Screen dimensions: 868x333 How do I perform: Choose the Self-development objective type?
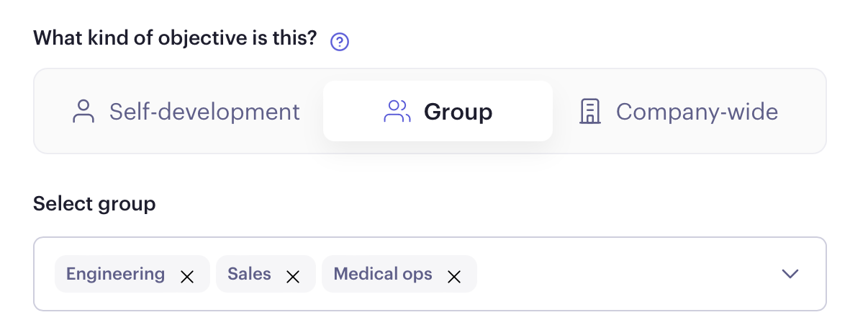click(186, 112)
